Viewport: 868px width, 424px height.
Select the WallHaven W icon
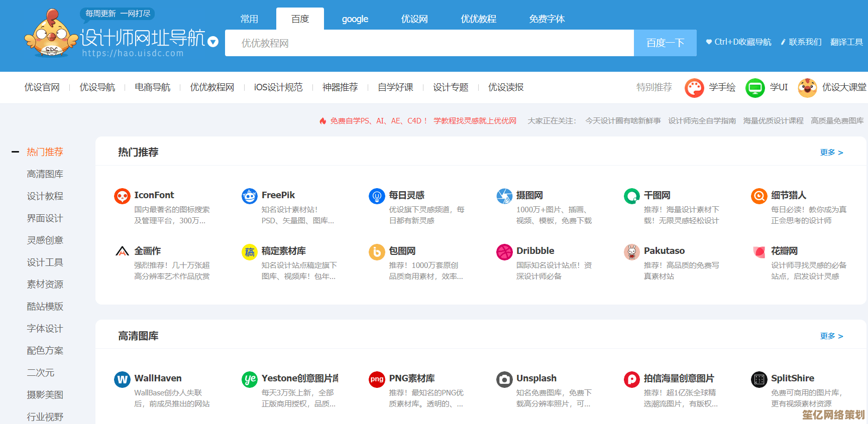tap(122, 379)
